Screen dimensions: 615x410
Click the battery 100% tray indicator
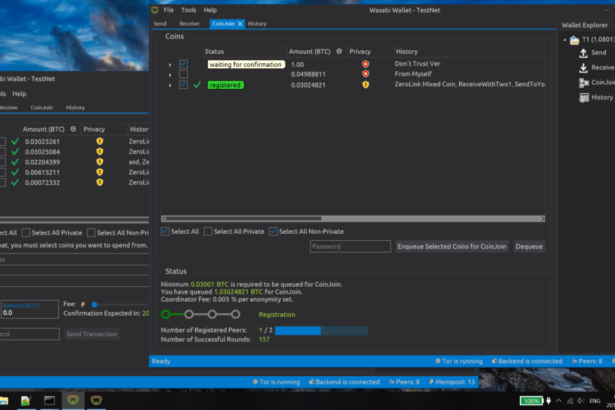(x=531, y=401)
